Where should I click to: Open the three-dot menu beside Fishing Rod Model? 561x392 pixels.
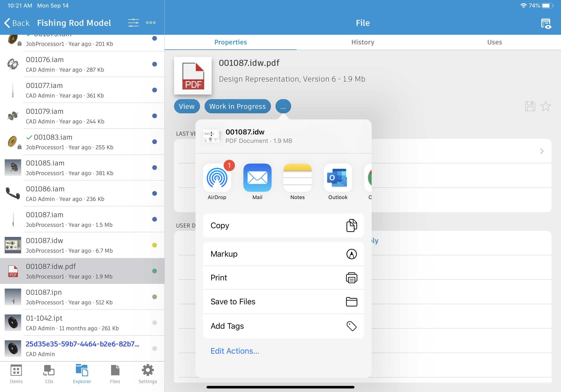tap(151, 23)
